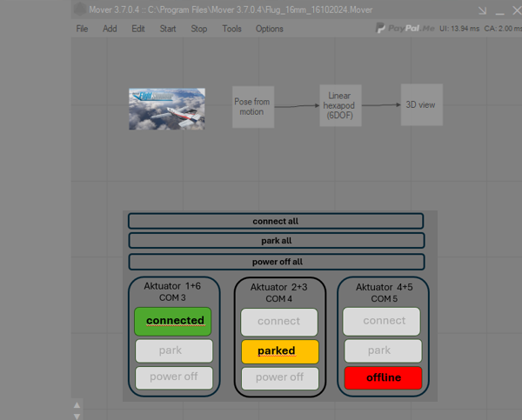Open the Tools menu
Viewport: 522px width, 420px height.
click(231, 29)
